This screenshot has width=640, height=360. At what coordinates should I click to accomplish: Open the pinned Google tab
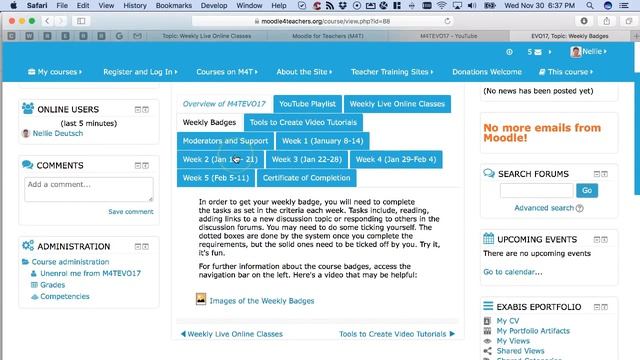click(119, 36)
